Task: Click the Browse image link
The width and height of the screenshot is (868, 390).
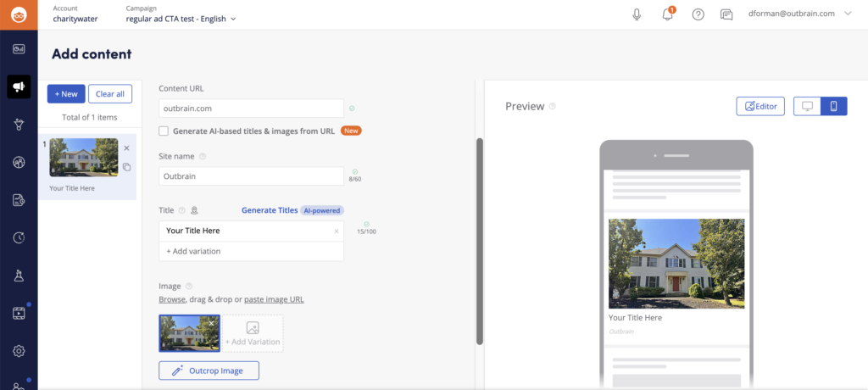Action: point(171,299)
